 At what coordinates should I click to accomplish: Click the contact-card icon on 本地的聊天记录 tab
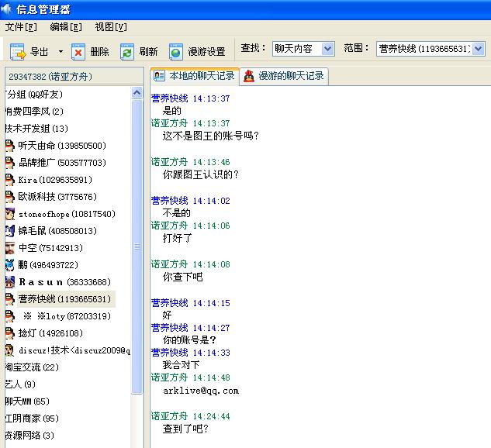point(159,76)
